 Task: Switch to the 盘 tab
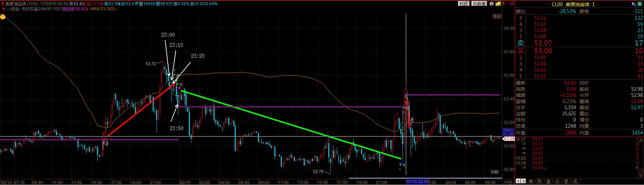[548, 181]
